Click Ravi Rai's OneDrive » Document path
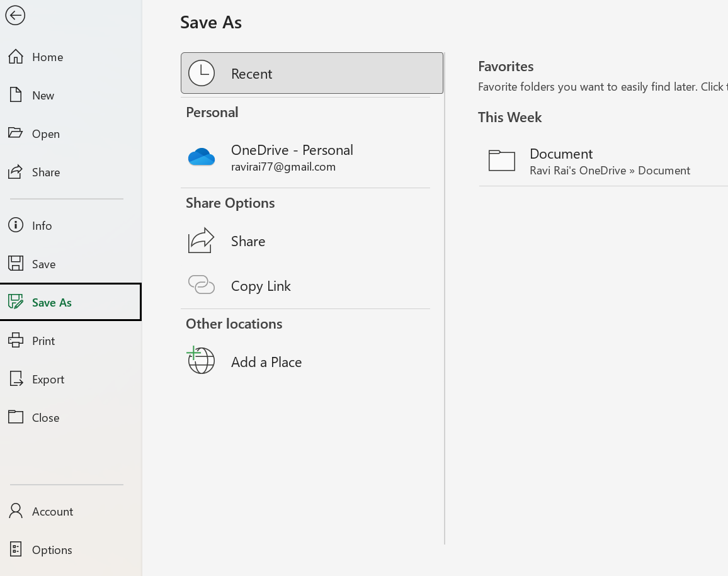 pyautogui.click(x=610, y=171)
